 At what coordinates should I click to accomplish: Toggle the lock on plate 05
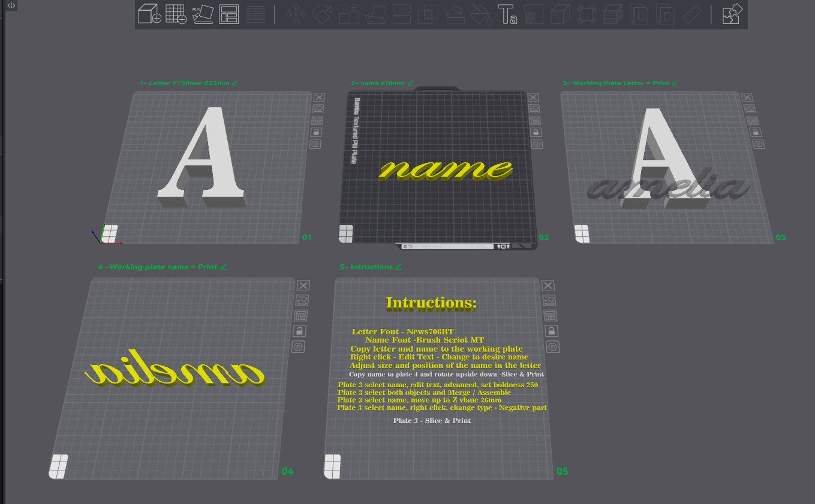click(x=551, y=331)
